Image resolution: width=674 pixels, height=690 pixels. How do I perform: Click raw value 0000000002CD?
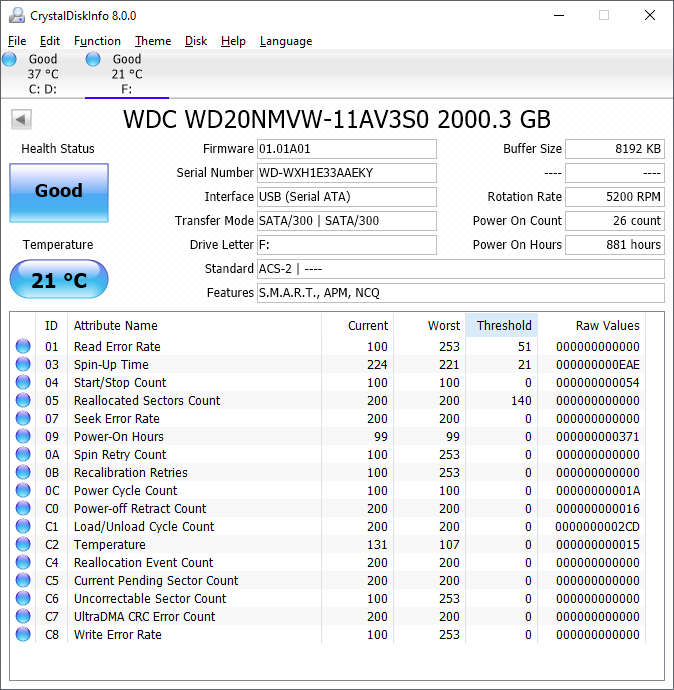point(597,527)
